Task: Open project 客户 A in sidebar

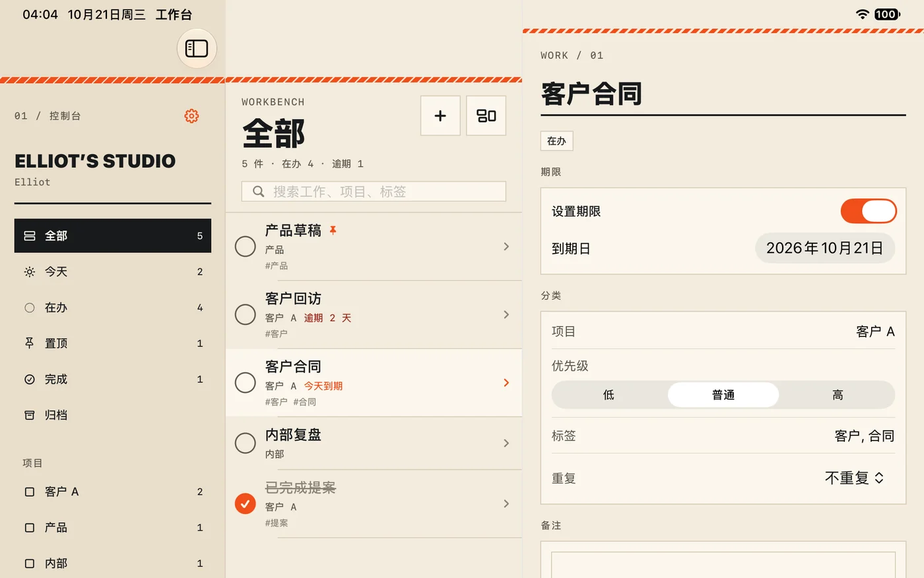Action: (x=113, y=491)
